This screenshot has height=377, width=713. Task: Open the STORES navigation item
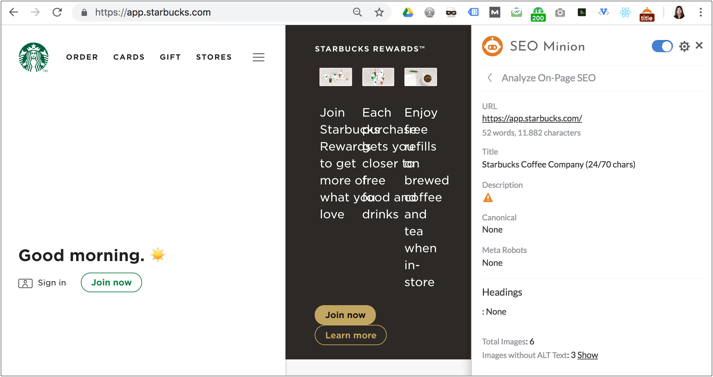214,57
